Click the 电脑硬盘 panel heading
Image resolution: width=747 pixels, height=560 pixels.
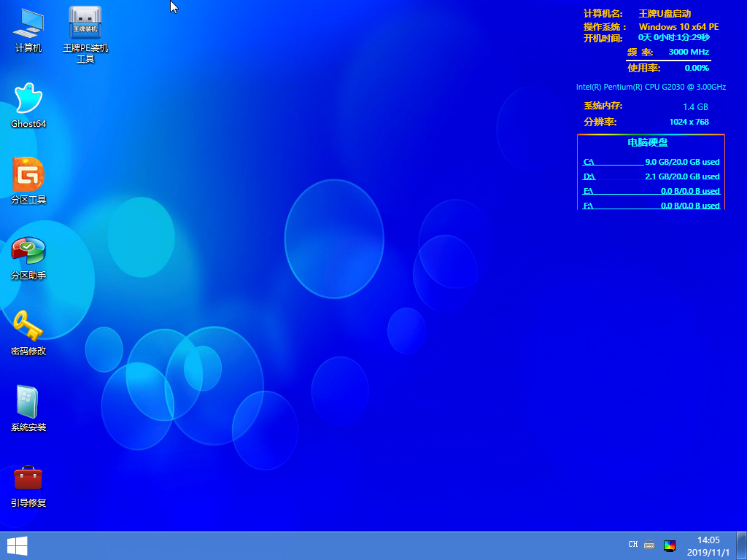(648, 142)
